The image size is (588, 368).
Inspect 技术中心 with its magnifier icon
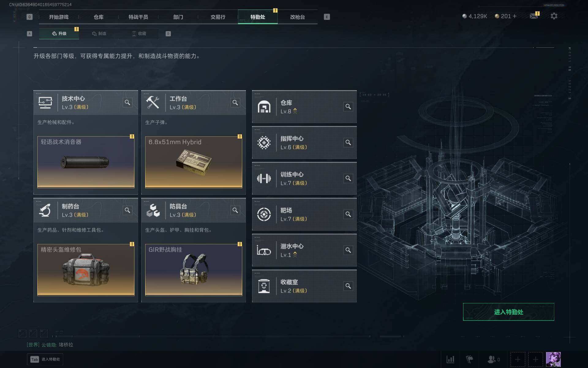pos(127,102)
